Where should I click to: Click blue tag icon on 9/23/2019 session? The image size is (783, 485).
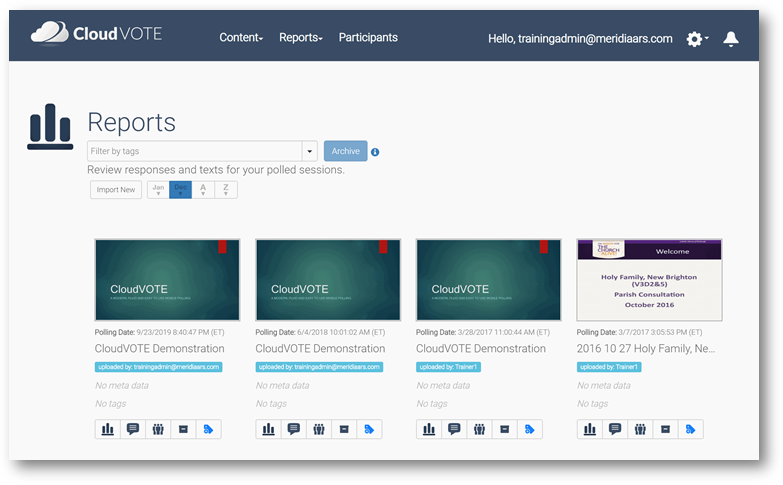[208, 429]
